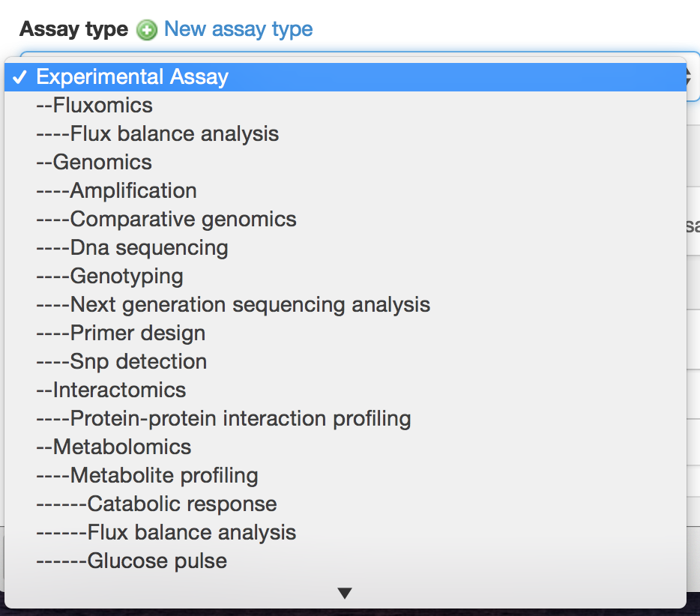
Task: Choose Fluxomics from the list
Action: (x=94, y=106)
